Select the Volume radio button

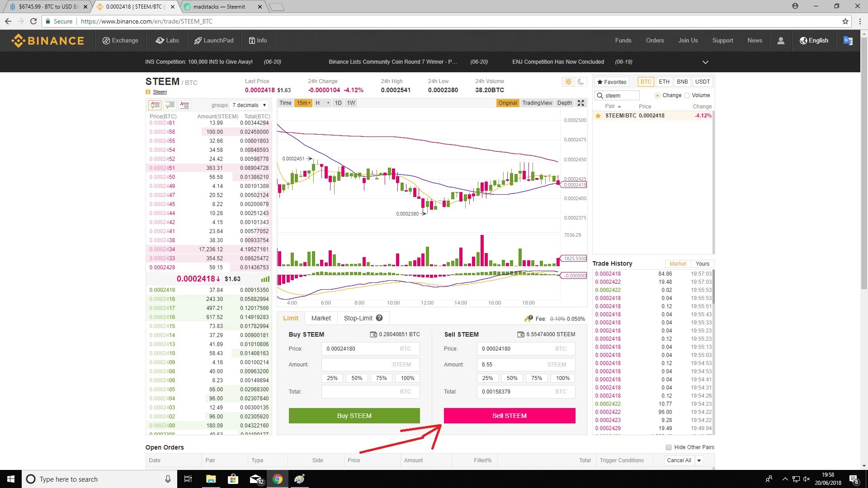[687, 95]
